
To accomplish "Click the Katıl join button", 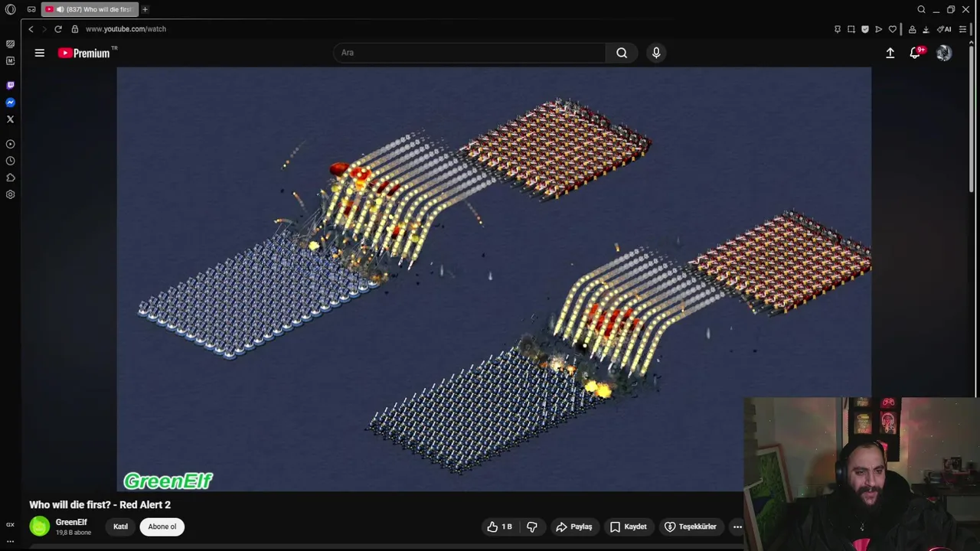I will click(x=121, y=527).
